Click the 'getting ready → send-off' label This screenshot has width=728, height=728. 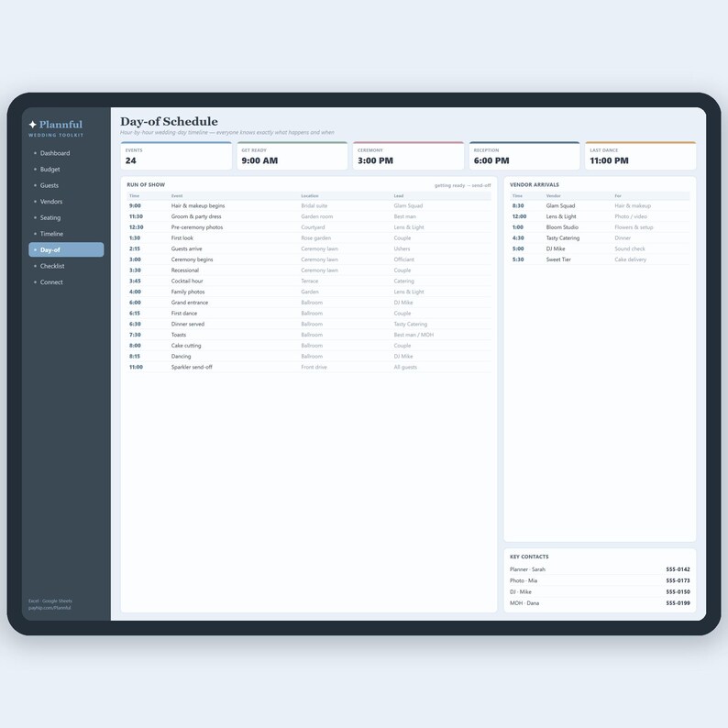tap(462, 185)
